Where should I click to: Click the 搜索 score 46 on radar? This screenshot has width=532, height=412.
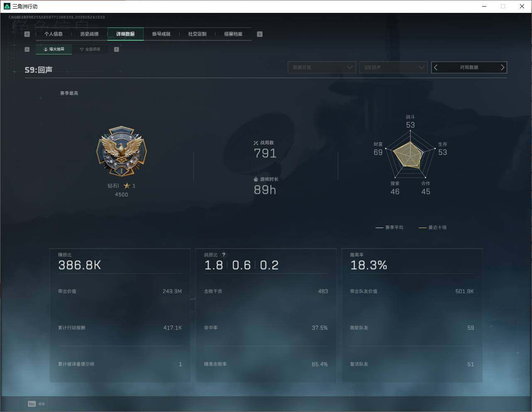coord(395,192)
